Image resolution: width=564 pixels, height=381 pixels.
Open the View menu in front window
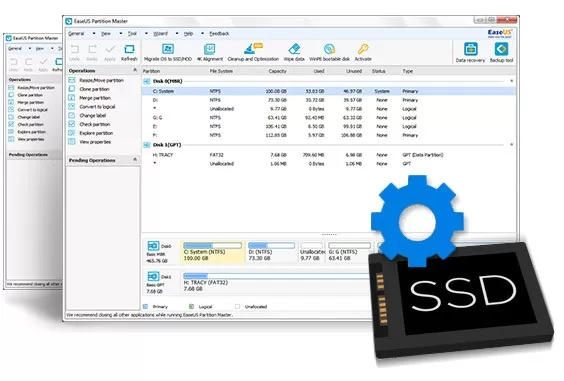pyautogui.click(x=105, y=33)
